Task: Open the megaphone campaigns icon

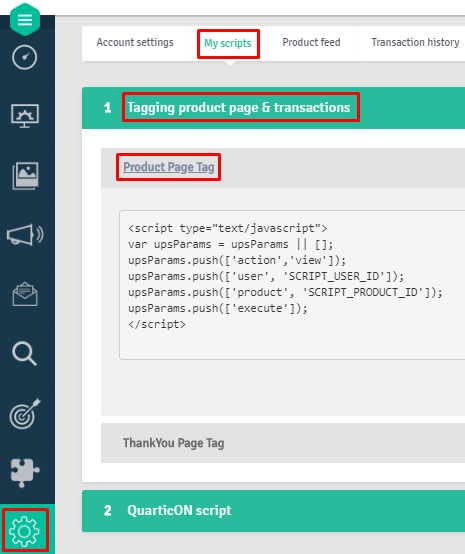Action: point(25,235)
